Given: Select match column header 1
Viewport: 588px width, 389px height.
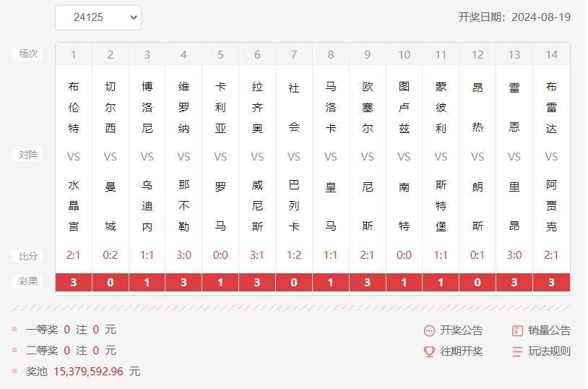Looking at the screenshot, I should coord(74,54).
